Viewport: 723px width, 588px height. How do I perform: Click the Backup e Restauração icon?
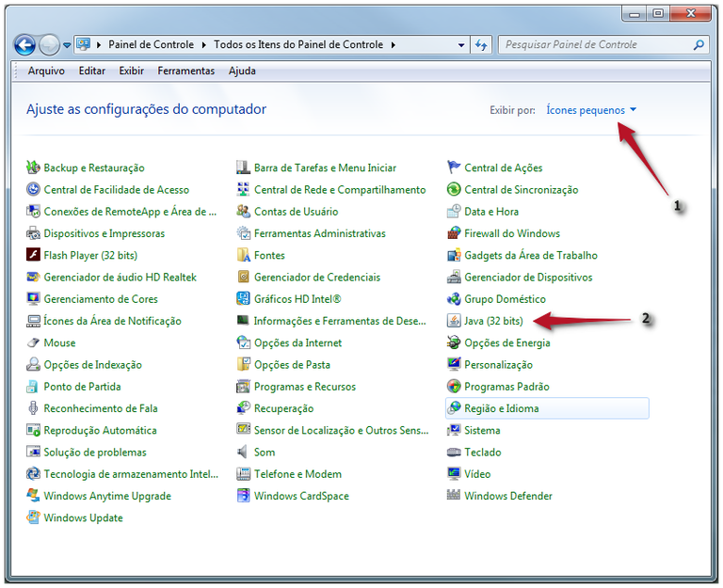pyautogui.click(x=34, y=167)
